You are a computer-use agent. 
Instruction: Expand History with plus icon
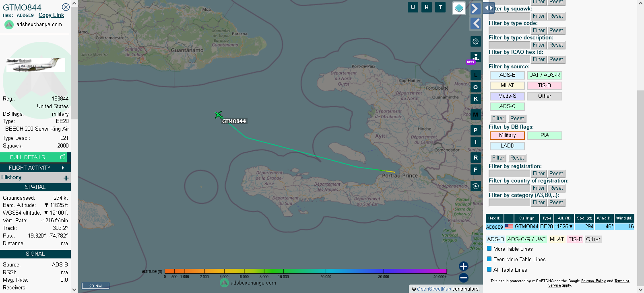66,178
